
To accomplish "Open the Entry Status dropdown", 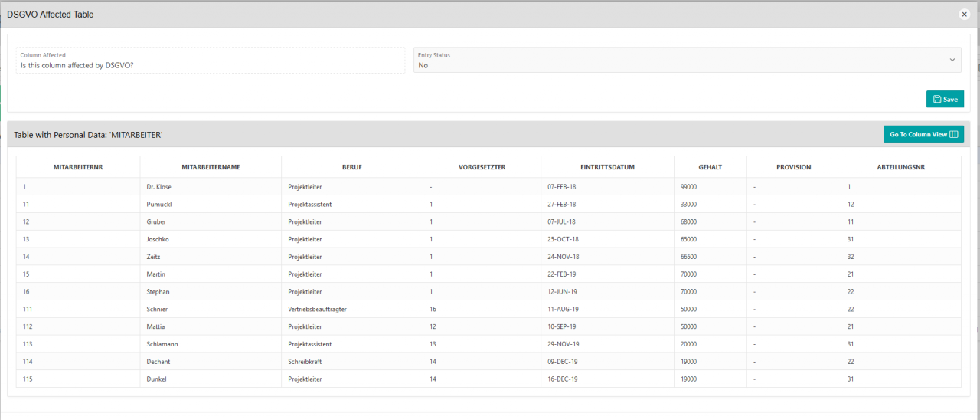I will pyautogui.click(x=688, y=60).
